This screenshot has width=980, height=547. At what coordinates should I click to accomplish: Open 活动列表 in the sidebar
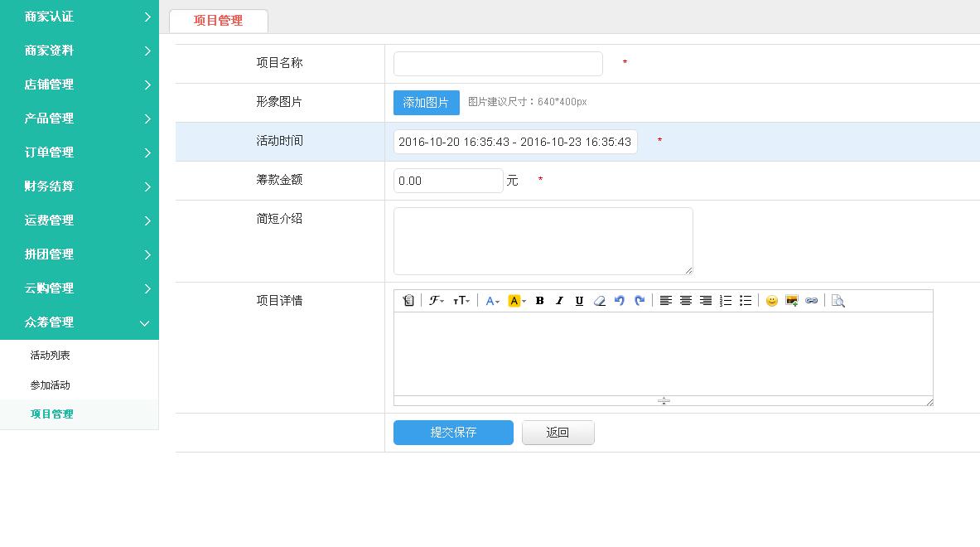(x=51, y=356)
